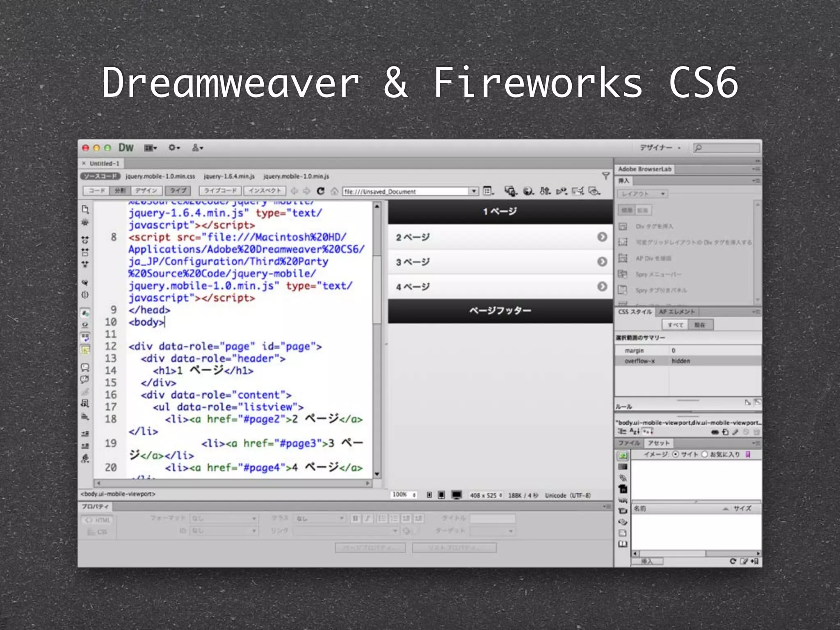Click HTML button in Properties panel

pos(98,520)
